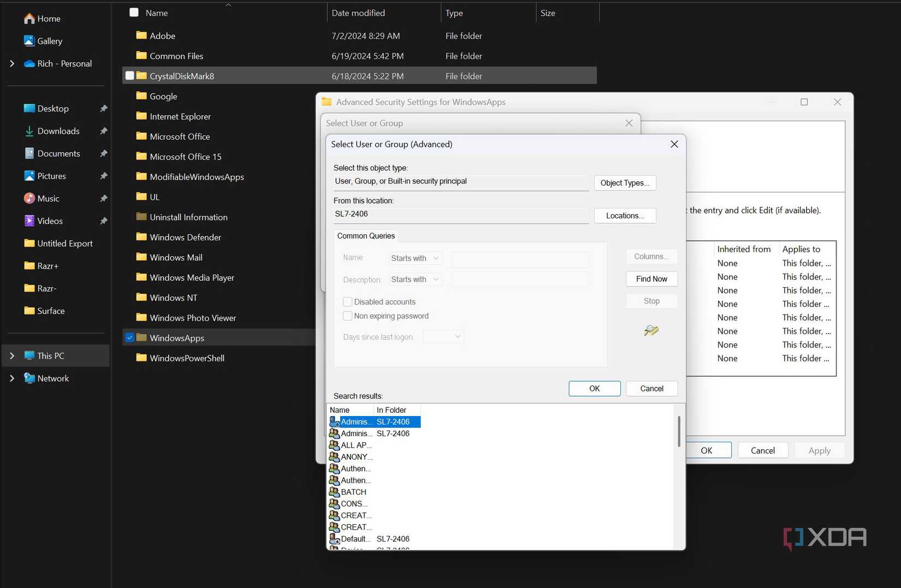This screenshot has height=588, width=901.
Task: Uncheck the WindowsApps folder checkbox
Action: [x=129, y=337]
